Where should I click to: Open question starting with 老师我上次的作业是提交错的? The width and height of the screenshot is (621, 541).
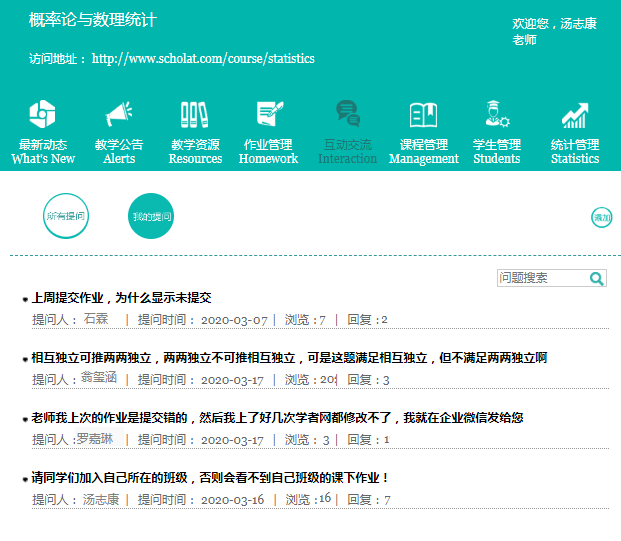pos(277,418)
